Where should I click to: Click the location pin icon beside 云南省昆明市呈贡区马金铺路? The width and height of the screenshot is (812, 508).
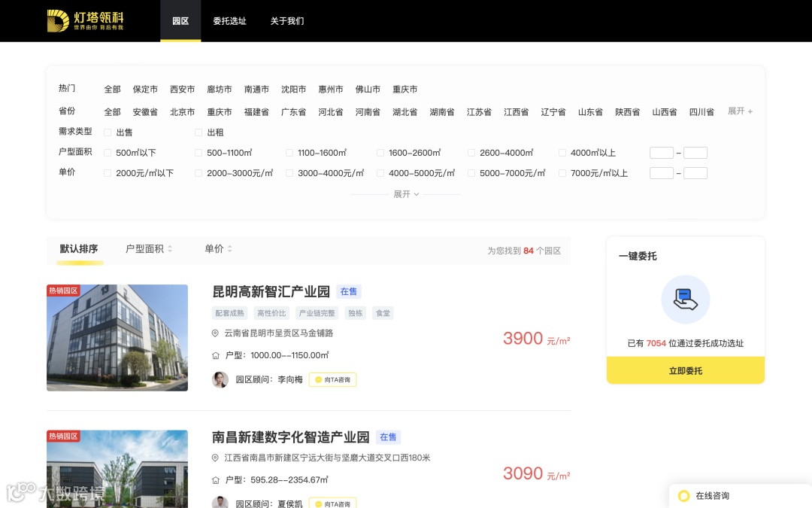(216, 333)
